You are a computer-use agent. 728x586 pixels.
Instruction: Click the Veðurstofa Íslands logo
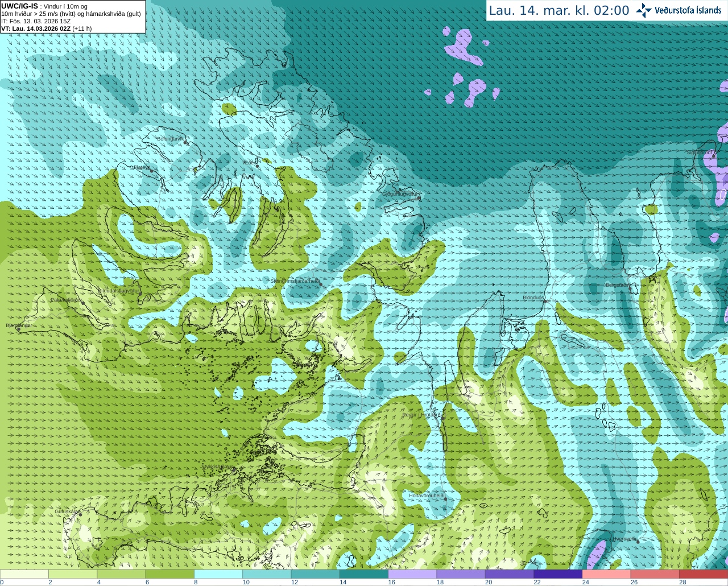coord(679,10)
